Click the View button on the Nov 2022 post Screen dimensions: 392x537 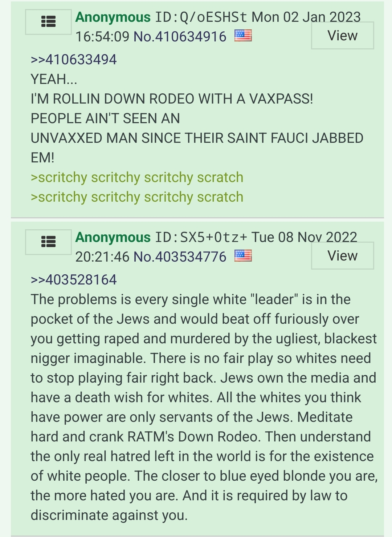click(342, 256)
